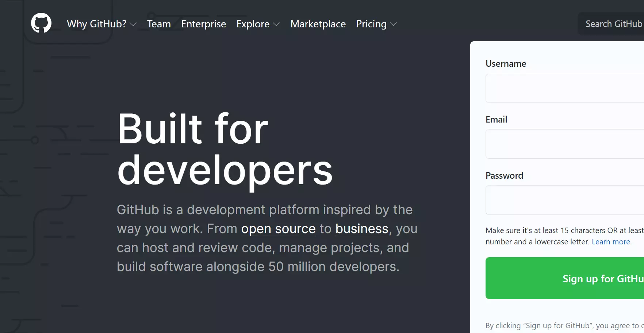This screenshot has height=333, width=644.
Task: Click into the Email field
Action: tap(565, 144)
